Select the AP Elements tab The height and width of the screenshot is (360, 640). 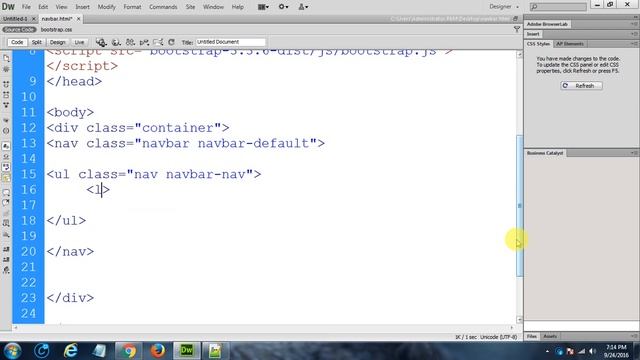(x=570, y=44)
